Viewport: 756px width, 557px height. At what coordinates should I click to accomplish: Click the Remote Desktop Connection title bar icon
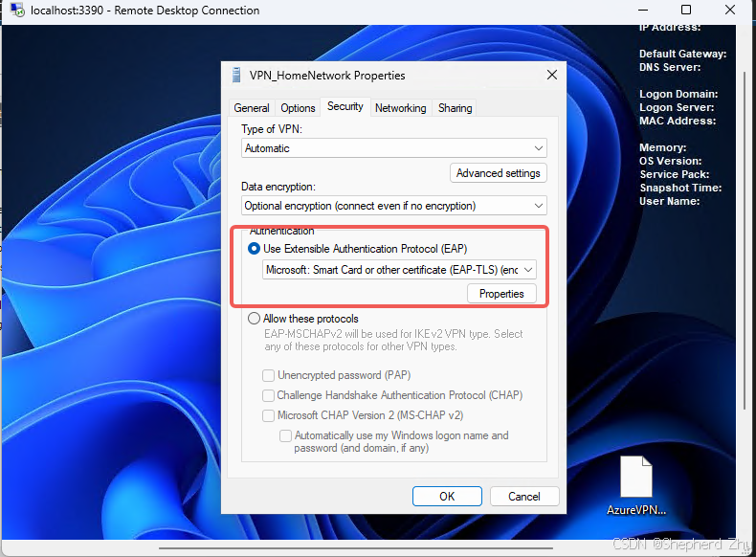[x=17, y=10]
